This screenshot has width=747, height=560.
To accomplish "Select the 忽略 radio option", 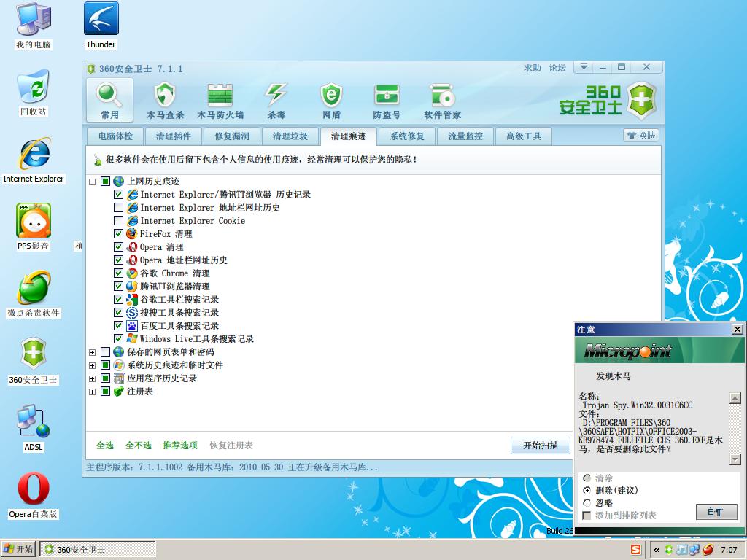I will tap(587, 503).
